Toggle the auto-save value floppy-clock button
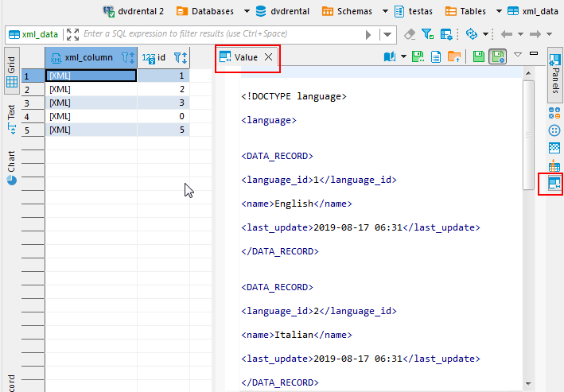This screenshot has height=392, width=564. 498,56
